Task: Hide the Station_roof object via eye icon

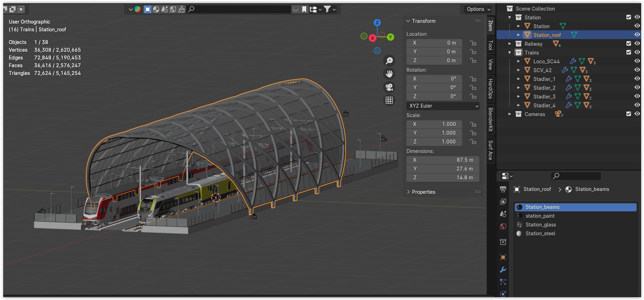Action: [x=637, y=35]
